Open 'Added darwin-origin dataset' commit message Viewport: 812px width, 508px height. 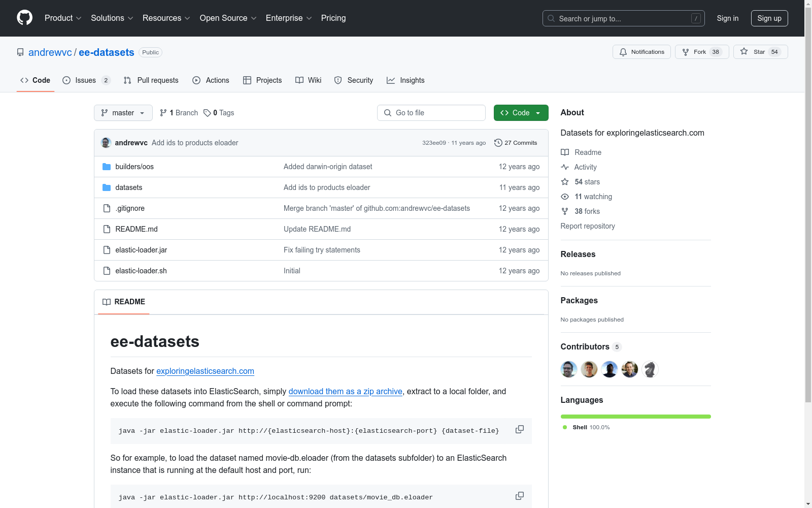(328, 167)
